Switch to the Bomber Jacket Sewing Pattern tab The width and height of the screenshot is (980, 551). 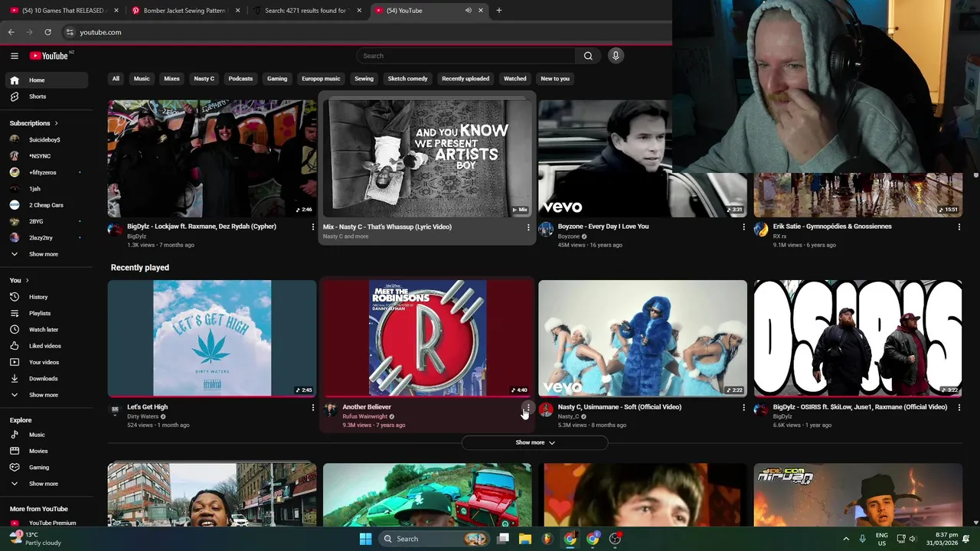tap(184, 11)
